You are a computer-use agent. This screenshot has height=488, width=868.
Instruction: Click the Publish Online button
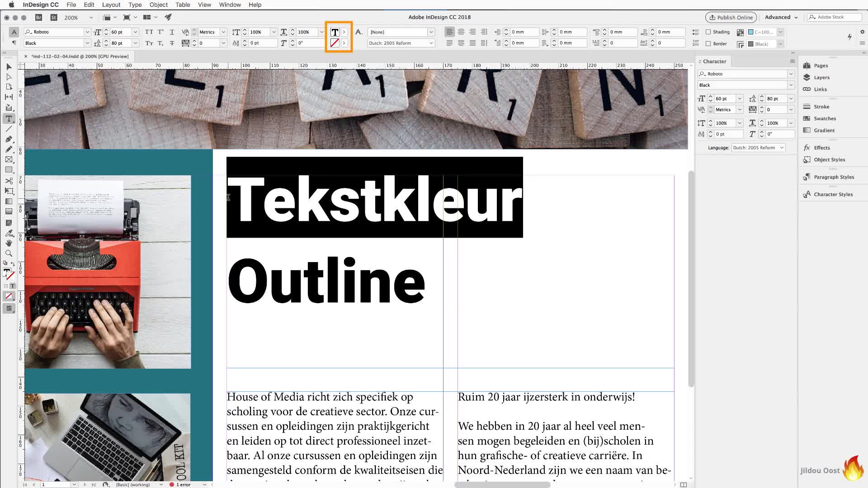731,17
